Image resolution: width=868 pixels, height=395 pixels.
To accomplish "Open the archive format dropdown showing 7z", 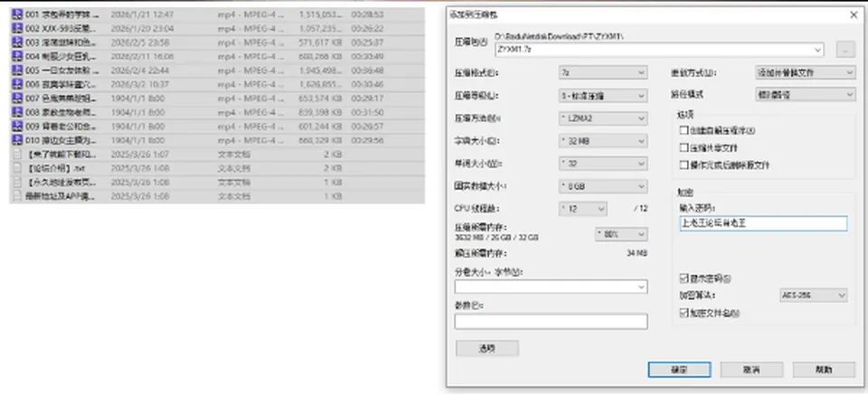I will point(603,72).
